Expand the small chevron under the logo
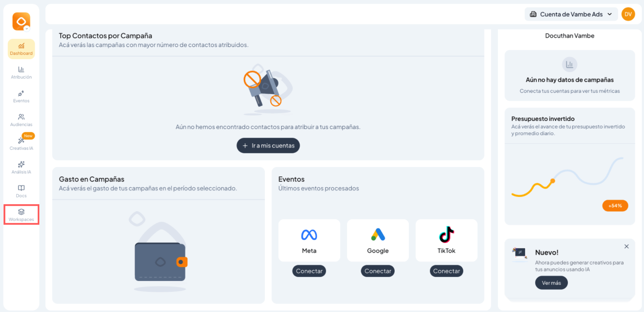Image resolution: width=644 pixels, height=312 pixels. pyautogui.click(x=27, y=29)
